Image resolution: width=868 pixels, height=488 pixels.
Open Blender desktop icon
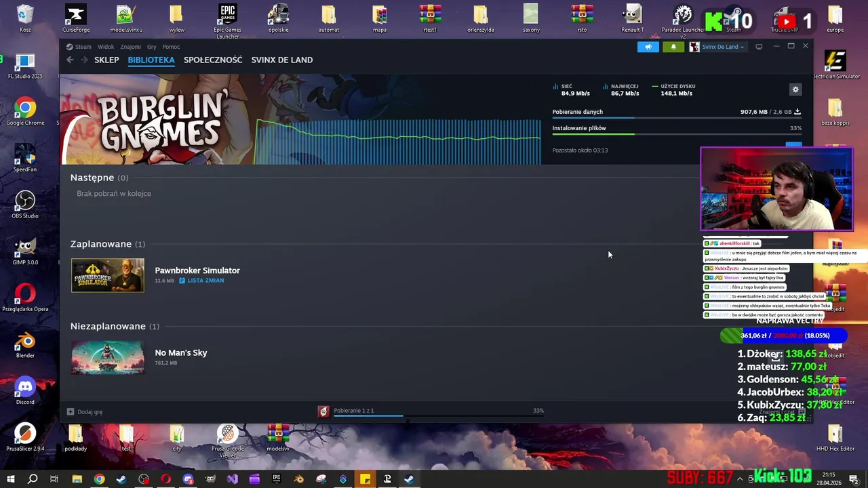[x=25, y=344]
